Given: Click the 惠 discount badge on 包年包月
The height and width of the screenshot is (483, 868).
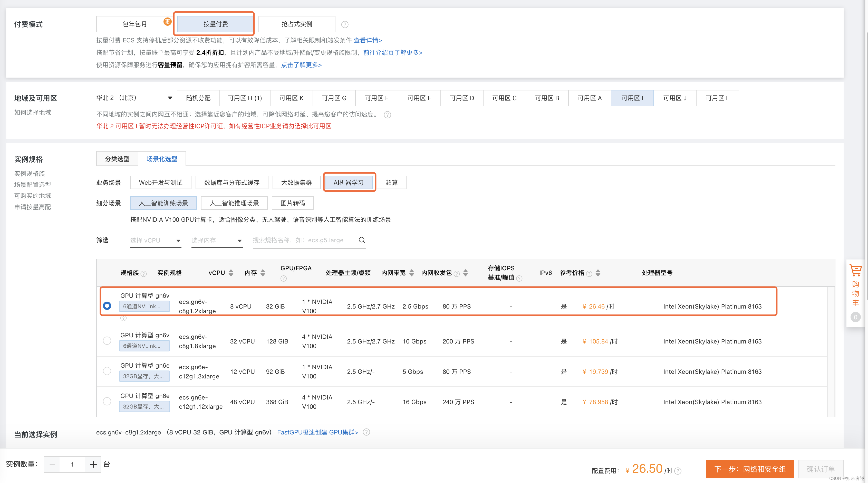Looking at the screenshot, I should (168, 22).
